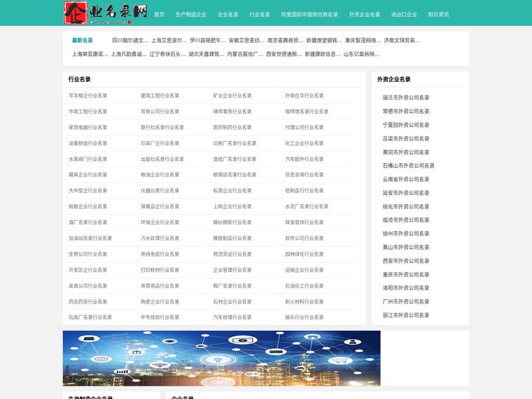
Task: Open 信息咨询行业名录
Action: click(304, 174)
